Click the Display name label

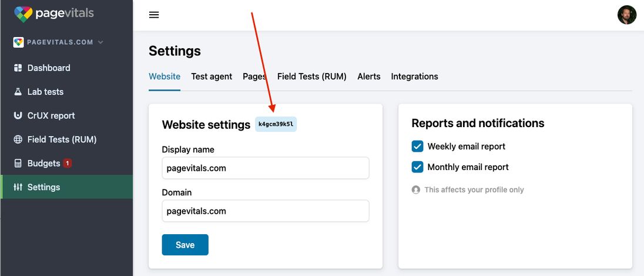pos(188,149)
